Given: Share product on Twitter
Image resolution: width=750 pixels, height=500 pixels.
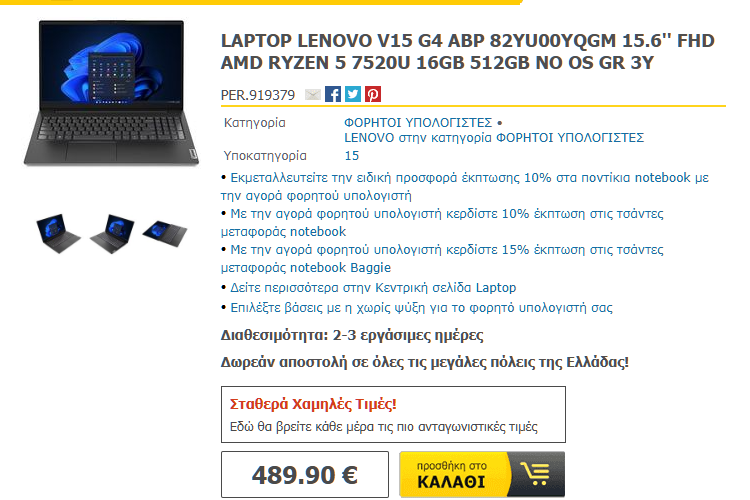Looking at the screenshot, I should coord(353,94).
